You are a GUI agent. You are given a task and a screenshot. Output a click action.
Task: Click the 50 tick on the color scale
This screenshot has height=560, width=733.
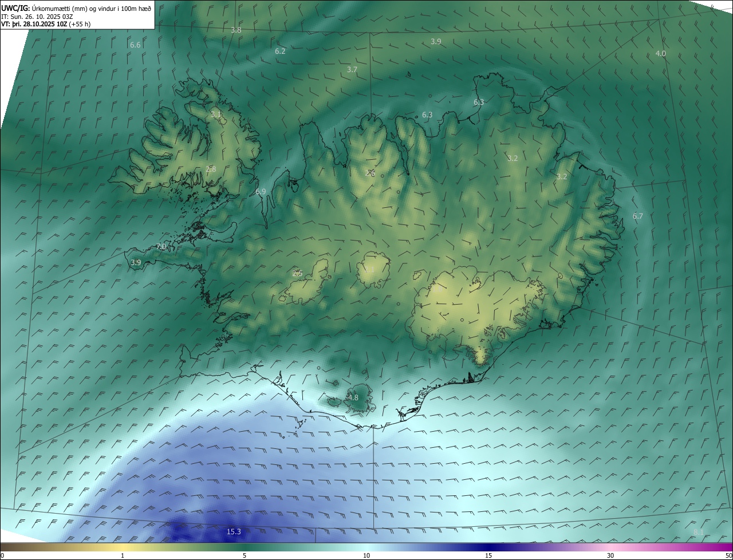pos(728,555)
